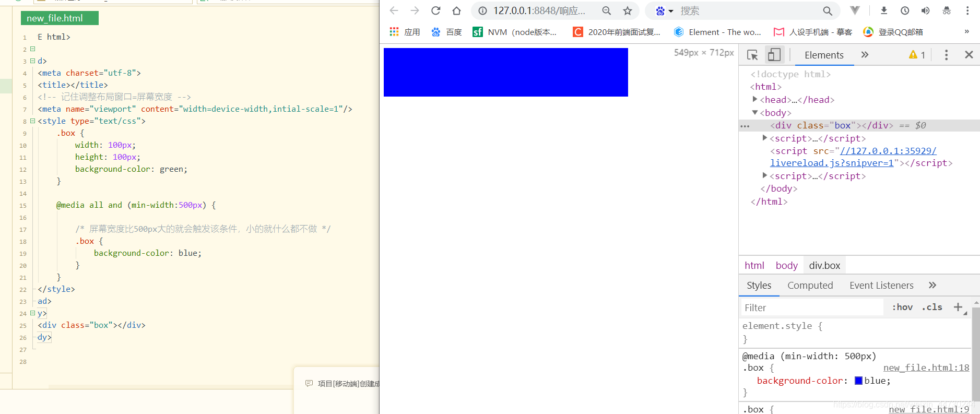Activate the inspect element picker
The image size is (980, 414).
(752, 55)
